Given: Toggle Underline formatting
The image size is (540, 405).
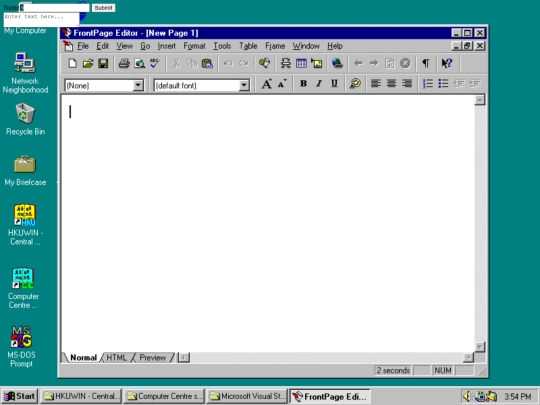Looking at the screenshot, I should click(x=334, y=84).
